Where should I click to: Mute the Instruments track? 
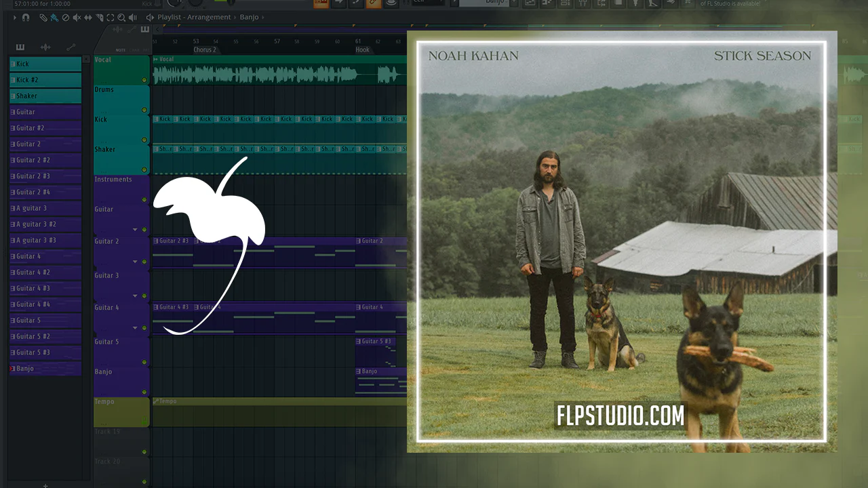pyautogui.click(x=144, y=199)
